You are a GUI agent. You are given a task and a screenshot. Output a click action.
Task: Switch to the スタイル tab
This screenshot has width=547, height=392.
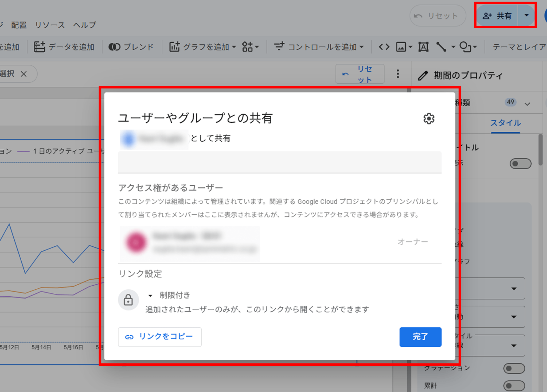506,123
